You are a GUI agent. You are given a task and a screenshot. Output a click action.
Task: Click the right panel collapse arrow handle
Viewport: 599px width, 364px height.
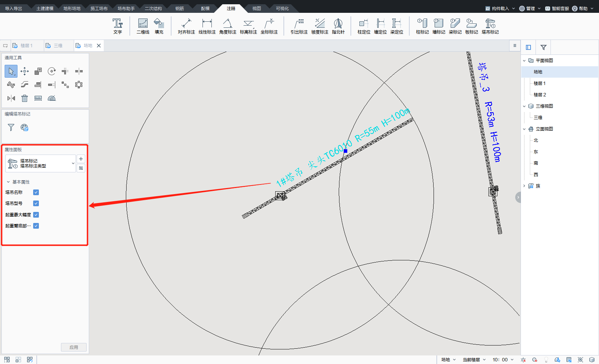(x=518, y=197)
